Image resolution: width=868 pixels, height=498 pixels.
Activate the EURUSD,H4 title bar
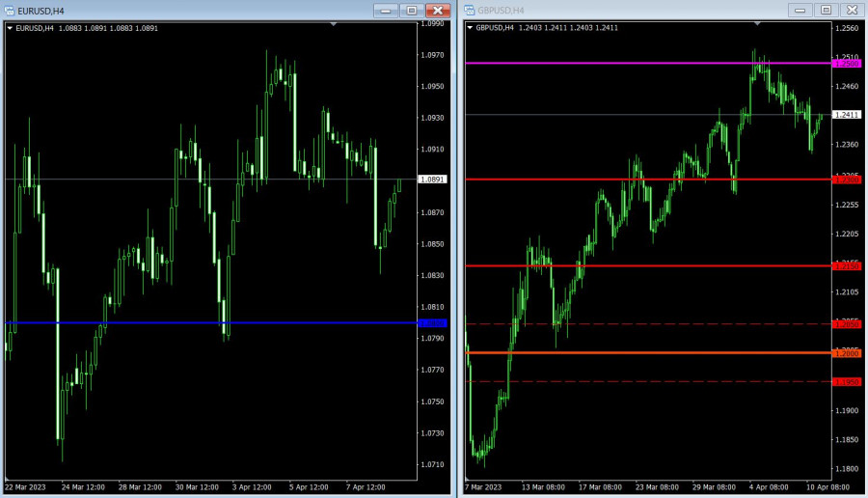pos(193,11)
